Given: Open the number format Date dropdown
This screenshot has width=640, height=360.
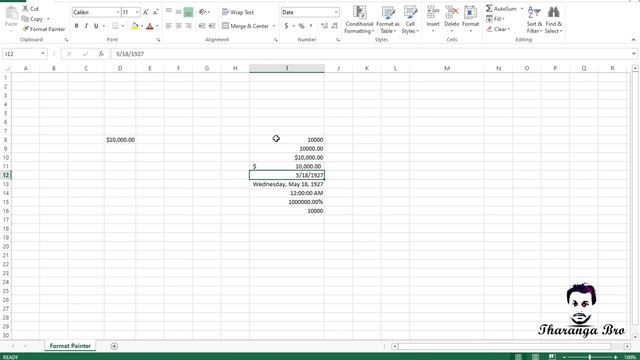Looking at the screenshot, I should (x=336, y=12).
